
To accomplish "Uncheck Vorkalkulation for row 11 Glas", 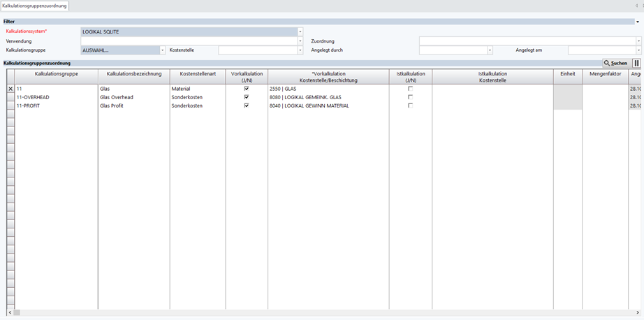I will click(x=247, y=89).
